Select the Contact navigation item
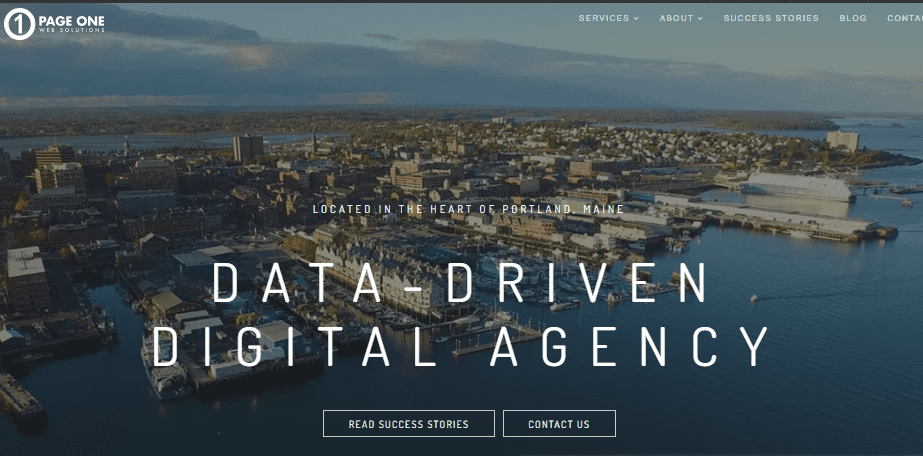Screen dimensions: 923x456 [904, 18]
